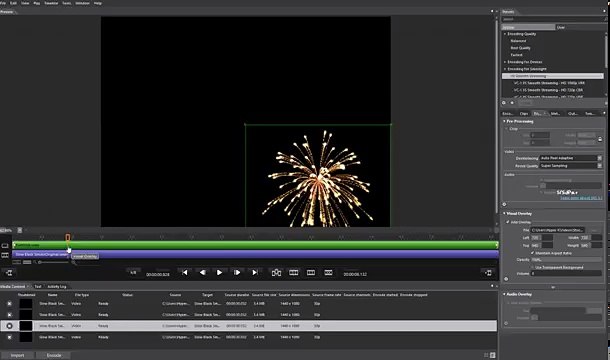Click the timeline zoom slider
Viewport: 610px width, 360px height.
click(54, 262)
